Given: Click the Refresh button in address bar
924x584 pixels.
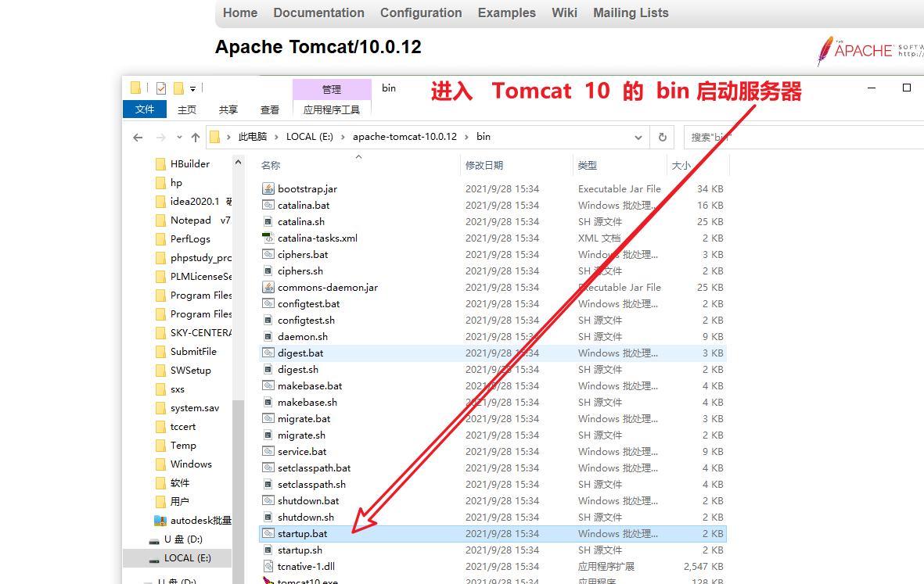Looking at the screenshot, I should pos(663,137).
